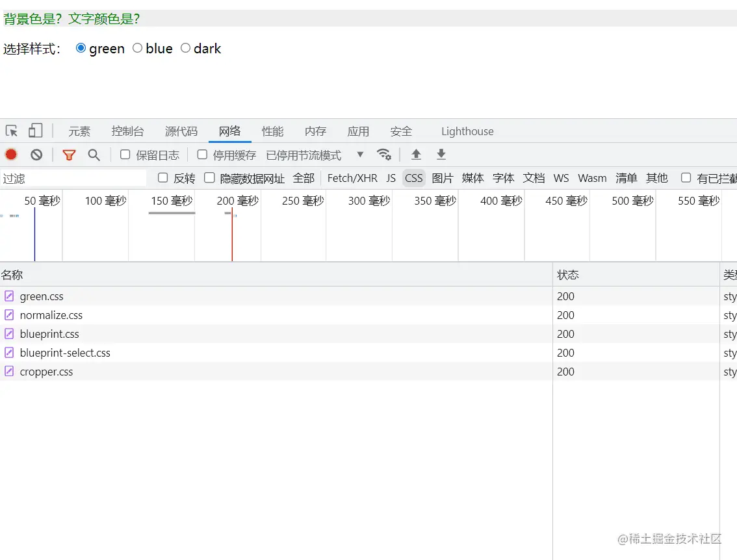Check the 反转 filter checkbox

click(x=162, y=177)
